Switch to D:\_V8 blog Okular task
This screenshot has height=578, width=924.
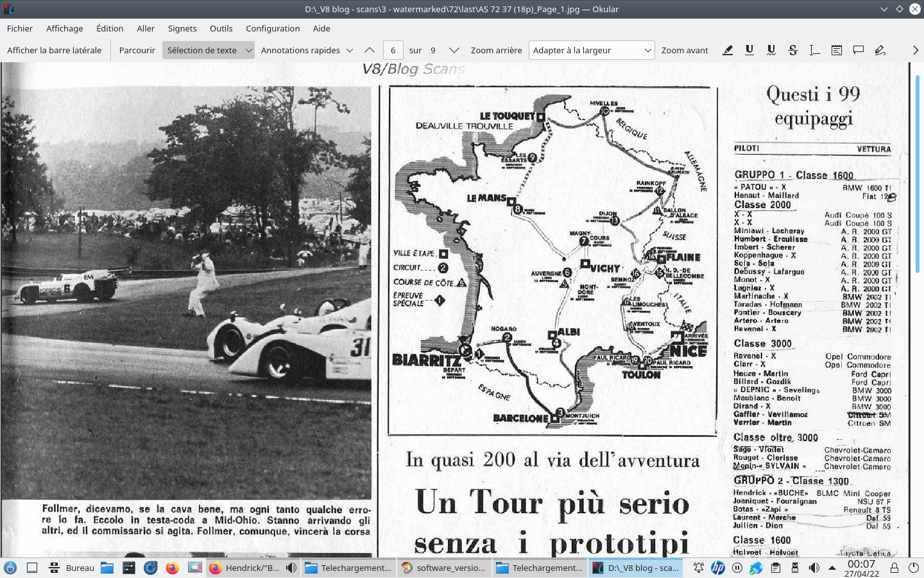click(x=635, y=568)
